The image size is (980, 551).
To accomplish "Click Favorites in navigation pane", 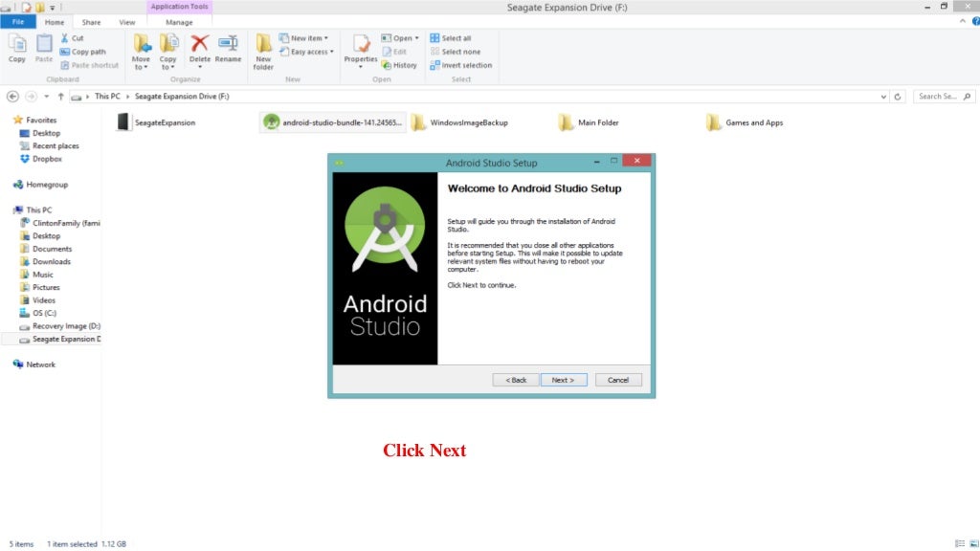I will [x=35, y=120].
